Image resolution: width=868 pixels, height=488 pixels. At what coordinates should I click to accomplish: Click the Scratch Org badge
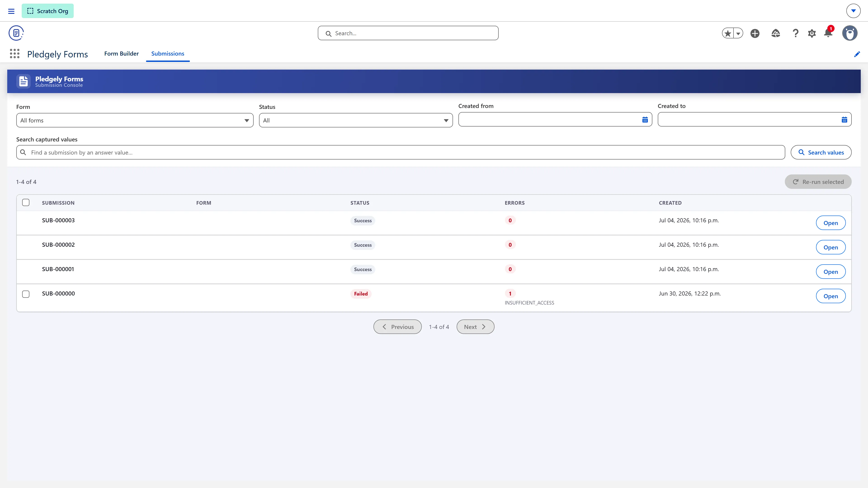(x=47, y=11)
